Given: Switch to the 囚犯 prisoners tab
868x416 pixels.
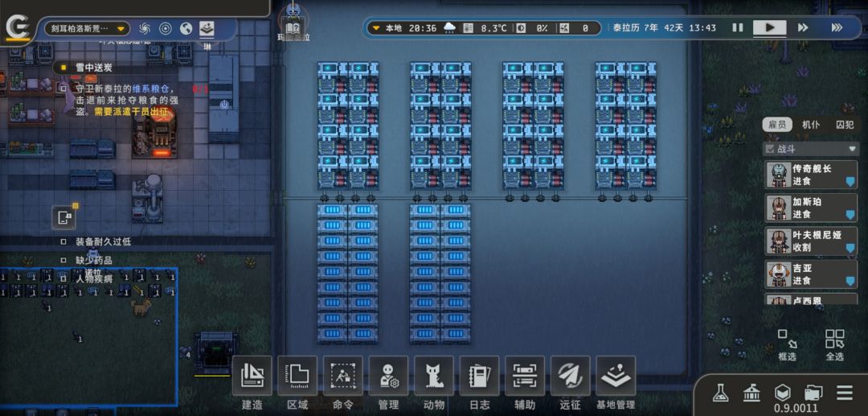Looking at the screenshot, I should 844,125.
